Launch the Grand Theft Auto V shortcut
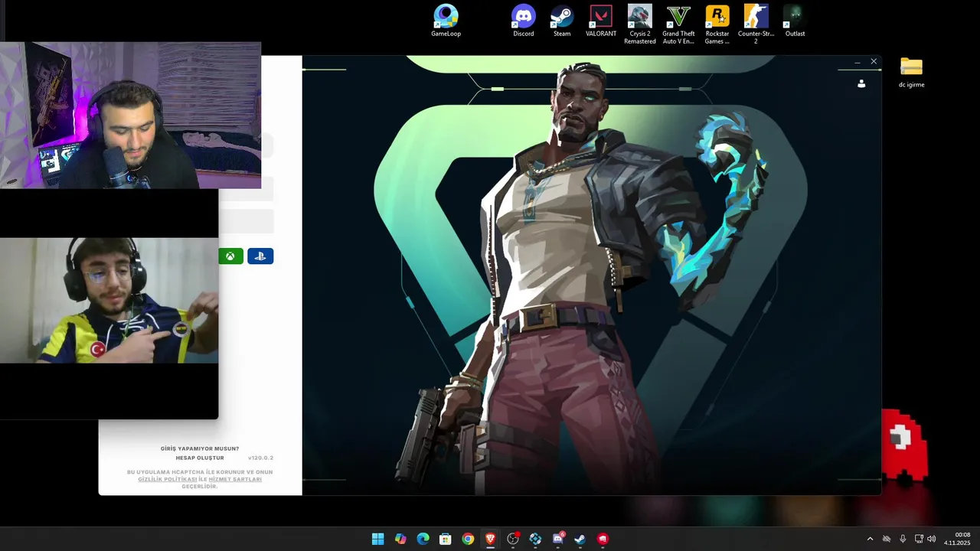 (x=678, y=24)
